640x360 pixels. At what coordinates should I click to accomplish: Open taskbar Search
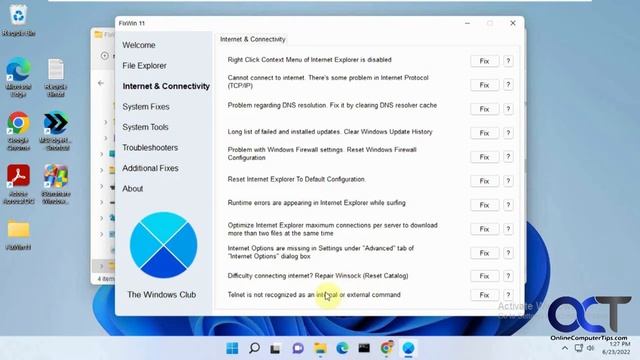254,348
